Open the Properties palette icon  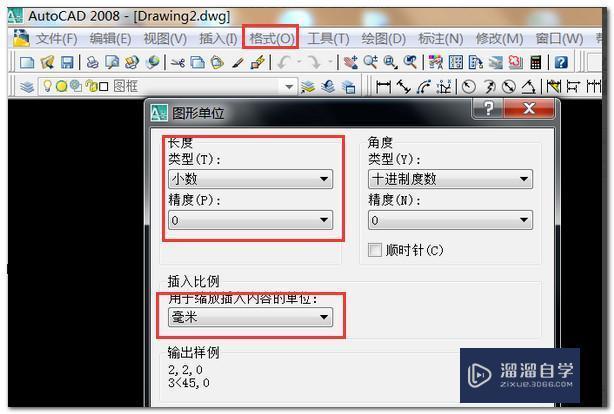[436, 62]
